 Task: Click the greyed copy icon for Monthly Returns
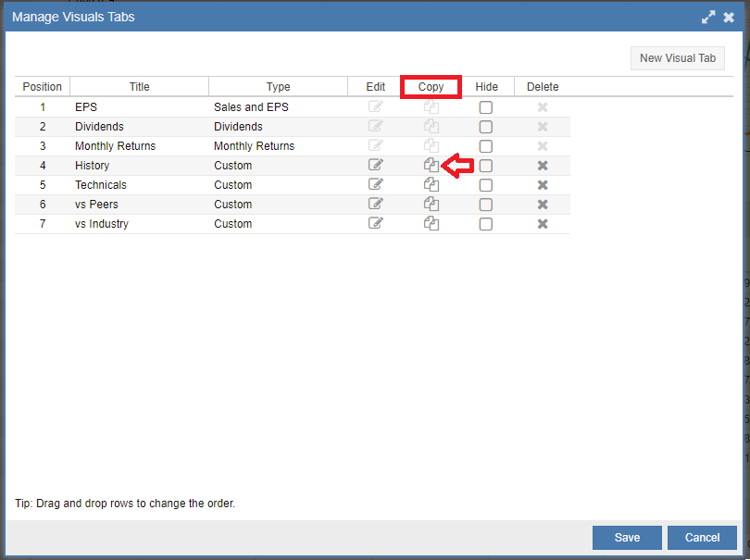click(431, 145)
